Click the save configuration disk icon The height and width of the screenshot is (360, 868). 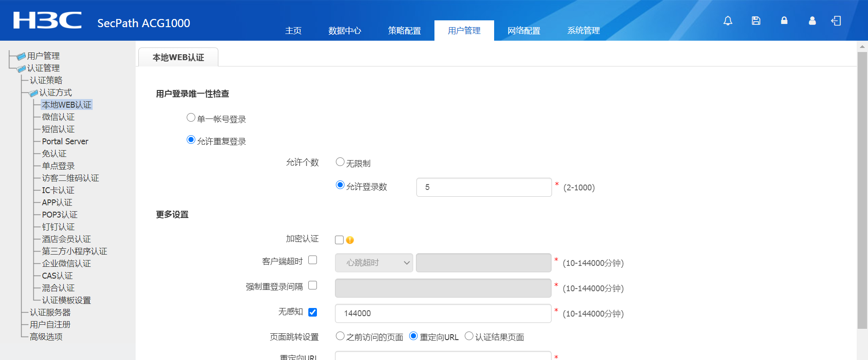756,21
